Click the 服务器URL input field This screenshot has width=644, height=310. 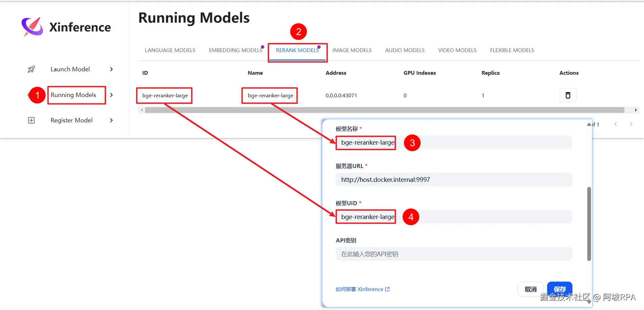click(x=454, y=180)
